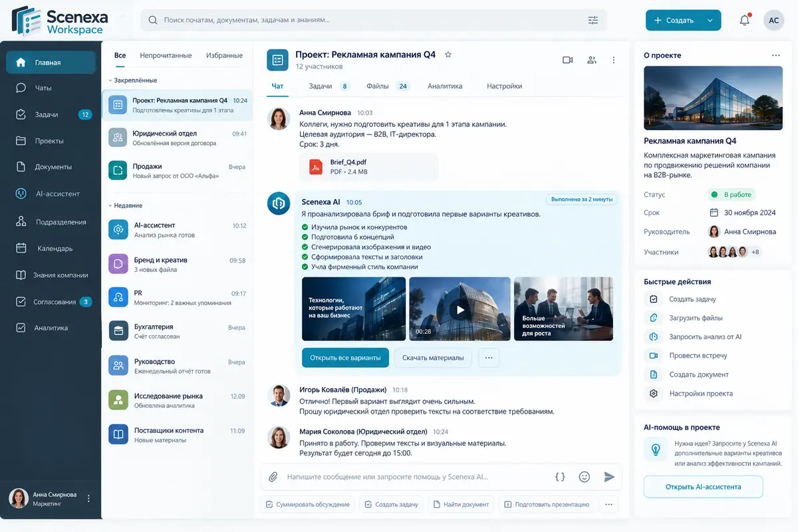798x532 pixels.
Task: Select the Непрочитанные chat filter tab
Action: (x=166, y=55)
